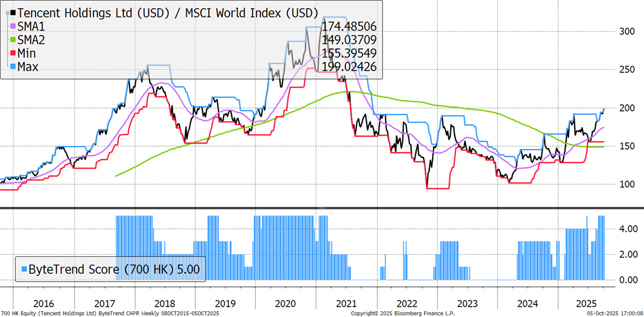Image resolution: width=644 pixels, height=317 pixels.
Task: Click the blue Max legend swatch
Action: pos(12,67)
